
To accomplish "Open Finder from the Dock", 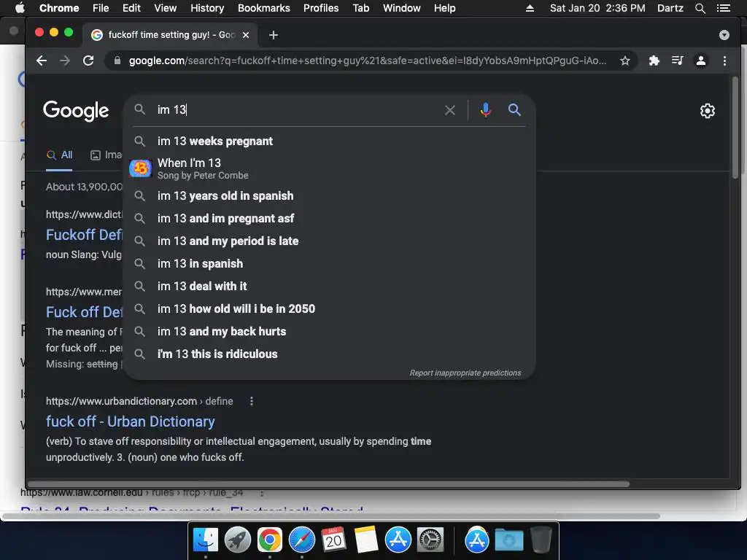I will (206, 540).
